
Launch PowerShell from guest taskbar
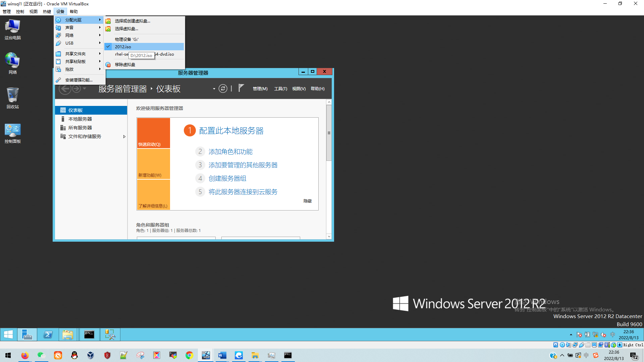pyautogui.click(x=48, y=335)
